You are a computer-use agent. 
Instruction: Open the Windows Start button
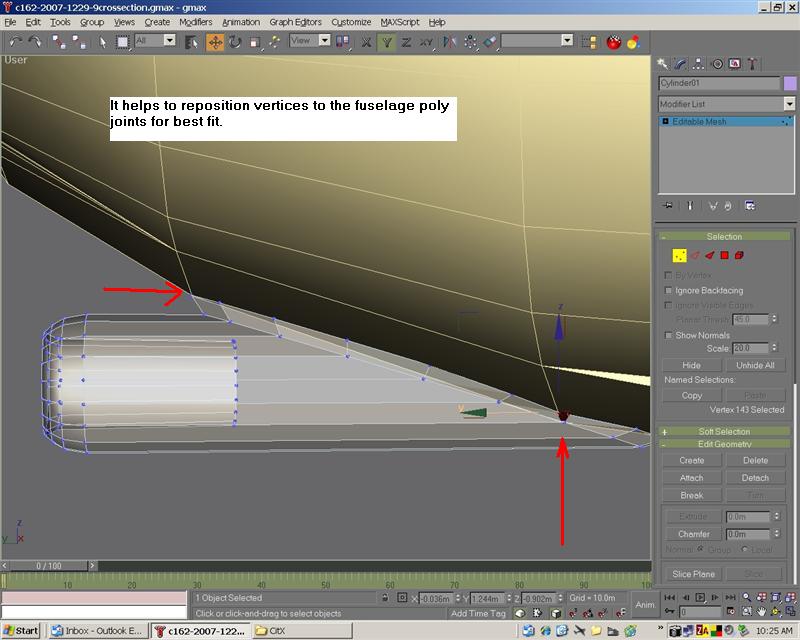[x=21, y=631]
